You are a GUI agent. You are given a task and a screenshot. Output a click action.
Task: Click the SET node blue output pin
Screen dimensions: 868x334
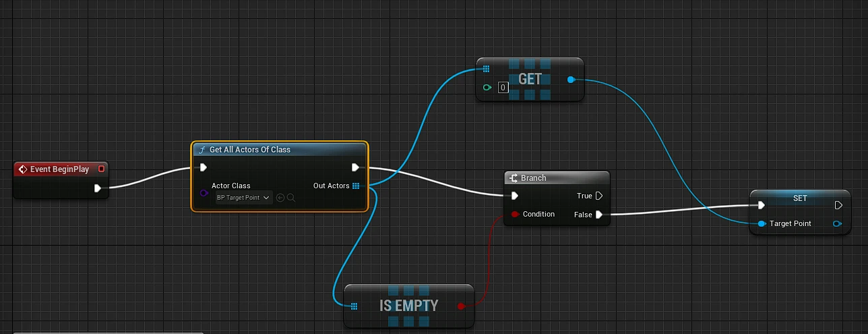pos(838,223)
